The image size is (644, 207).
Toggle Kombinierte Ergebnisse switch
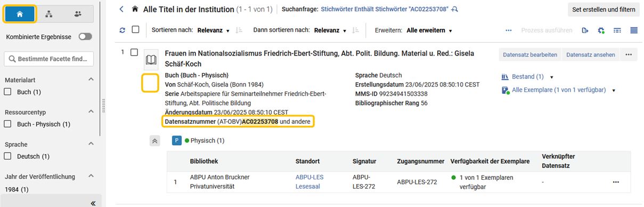click(85, 37)
